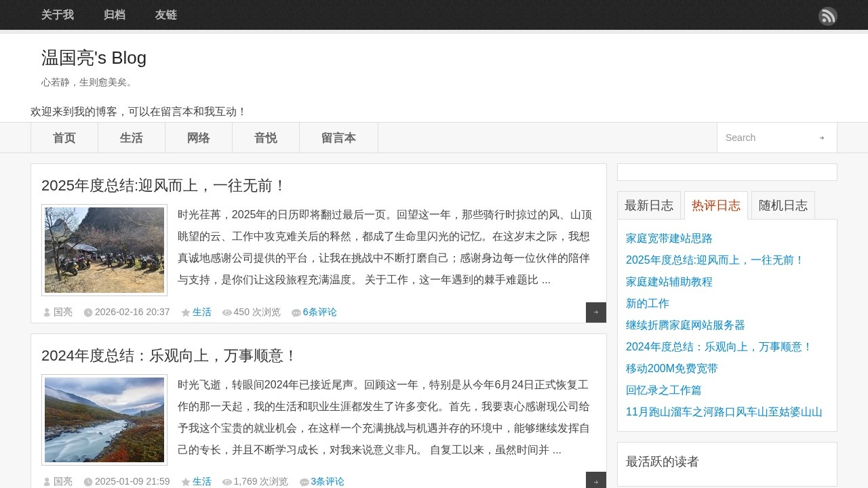Click the date 2025-01-09 21:59

[x=132, y=482]
